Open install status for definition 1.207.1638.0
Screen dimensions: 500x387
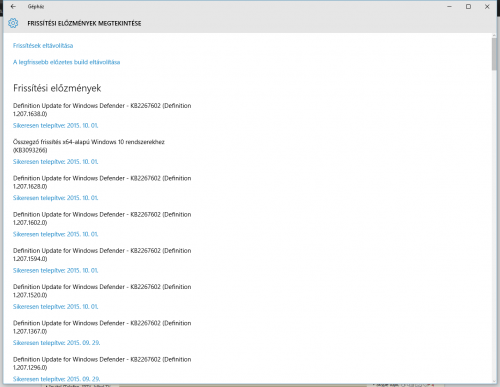(55, 125)
